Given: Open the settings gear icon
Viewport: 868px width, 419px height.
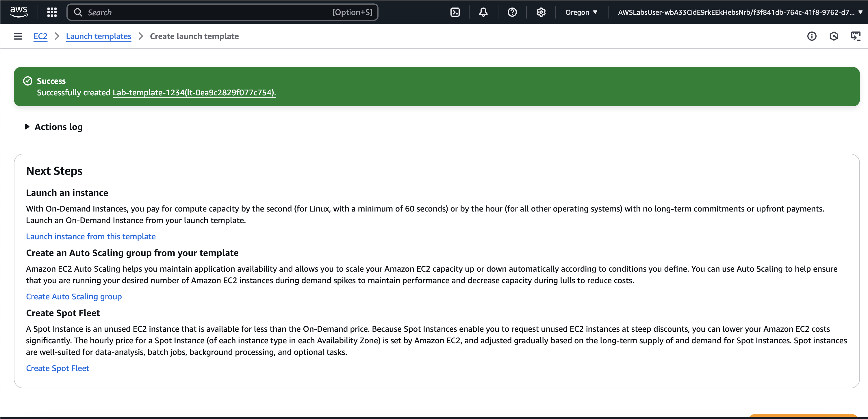Looking at the screenshot, I should 541,12.
